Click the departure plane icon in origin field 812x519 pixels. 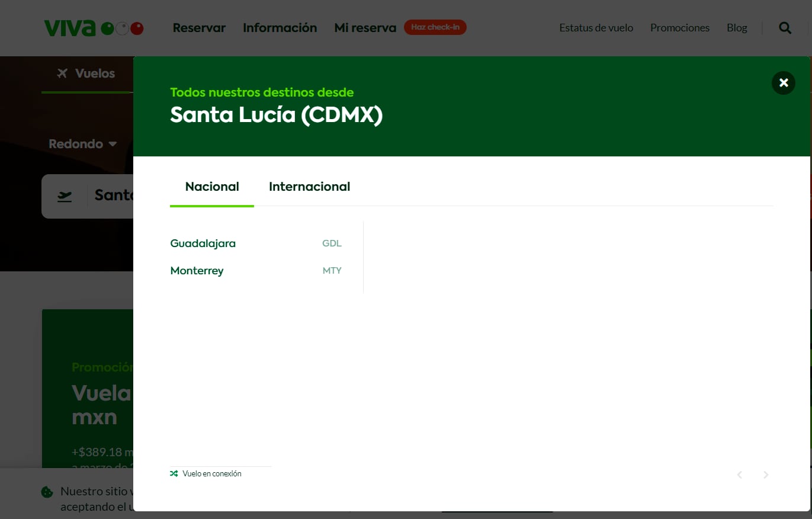coord(65,196)
